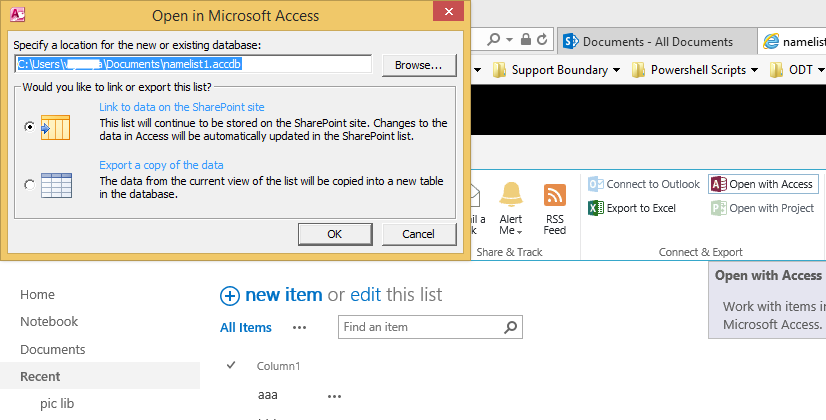The height and width of the screenshot is (420, 826).
Task: Select the All Items view
Action: pyautogui.click(x=245, y=327)
